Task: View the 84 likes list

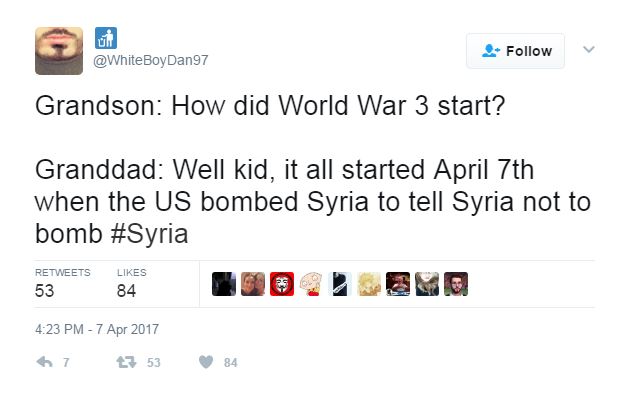Action: pos(132,284)
